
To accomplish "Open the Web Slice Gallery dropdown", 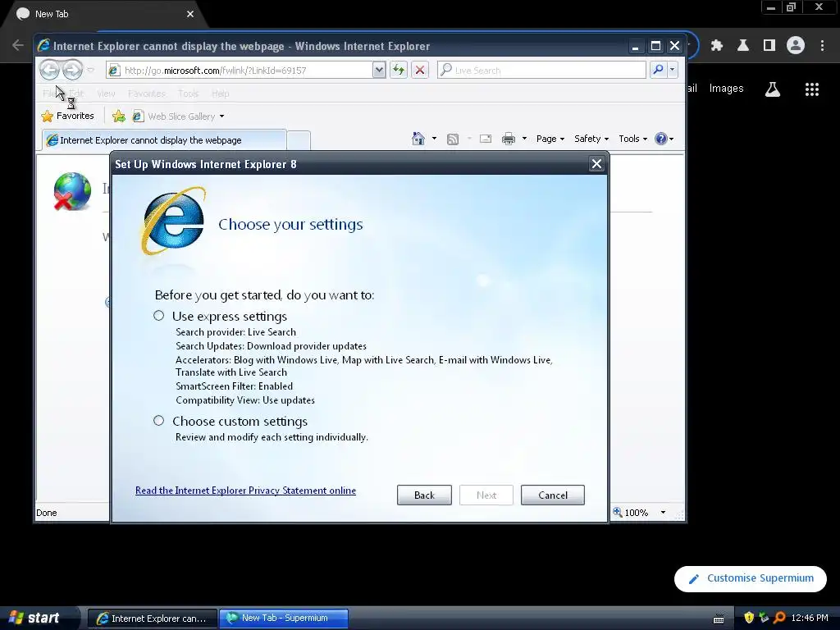I will [x=221, y=116].
